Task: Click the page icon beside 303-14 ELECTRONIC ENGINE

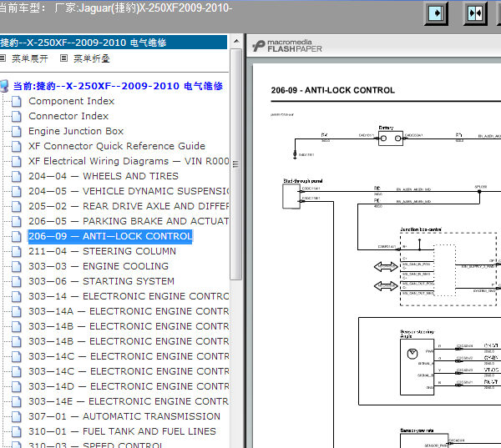Action: coord(17,297)
